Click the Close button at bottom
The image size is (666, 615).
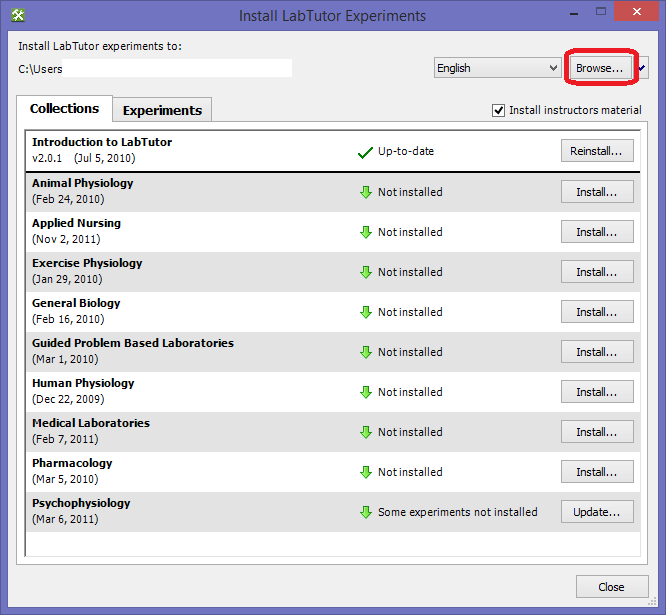pos(611,587)
